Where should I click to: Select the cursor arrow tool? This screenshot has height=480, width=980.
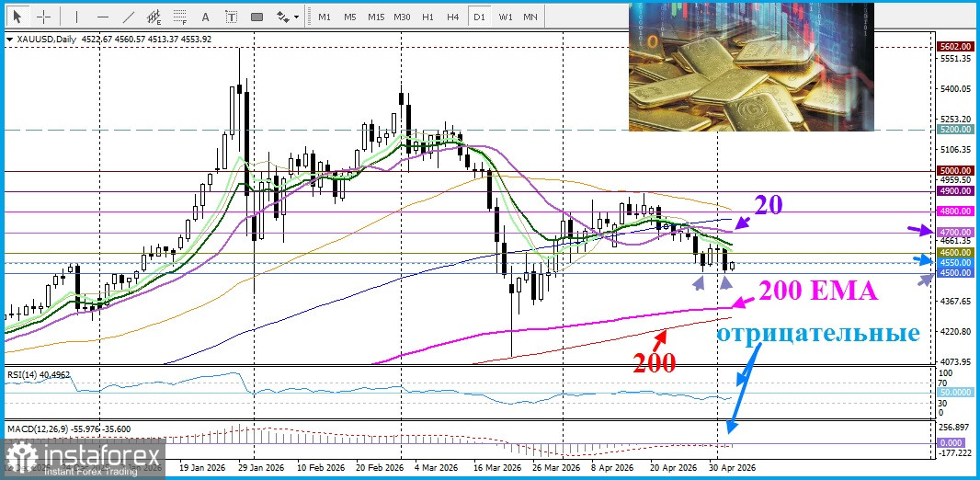coord(17,17)
